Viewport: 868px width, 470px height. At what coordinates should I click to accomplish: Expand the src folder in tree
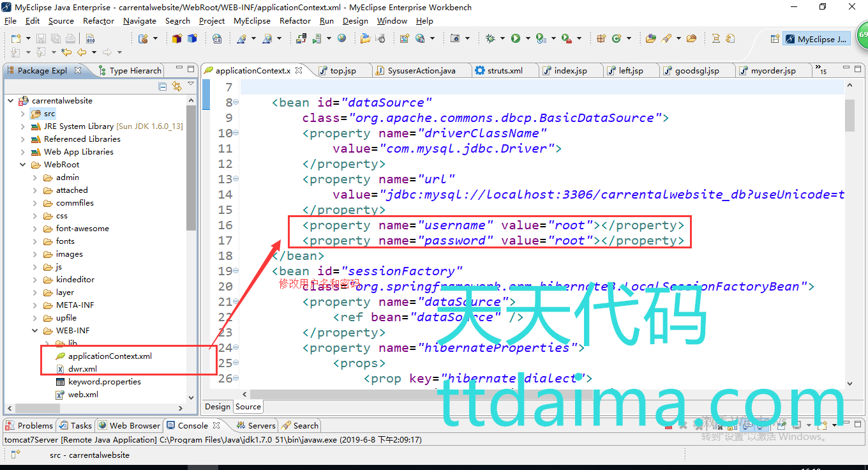click(23, 114)
